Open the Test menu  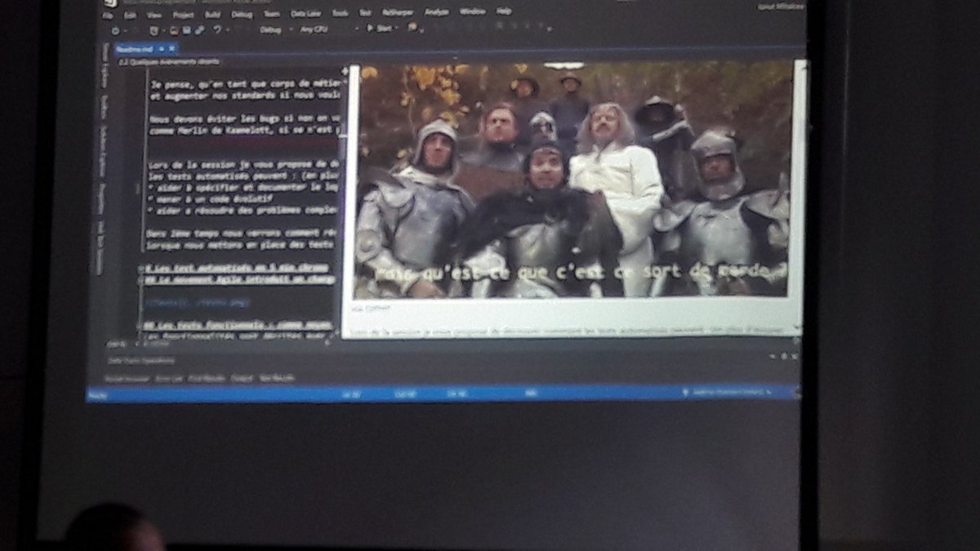click(365, 13)
